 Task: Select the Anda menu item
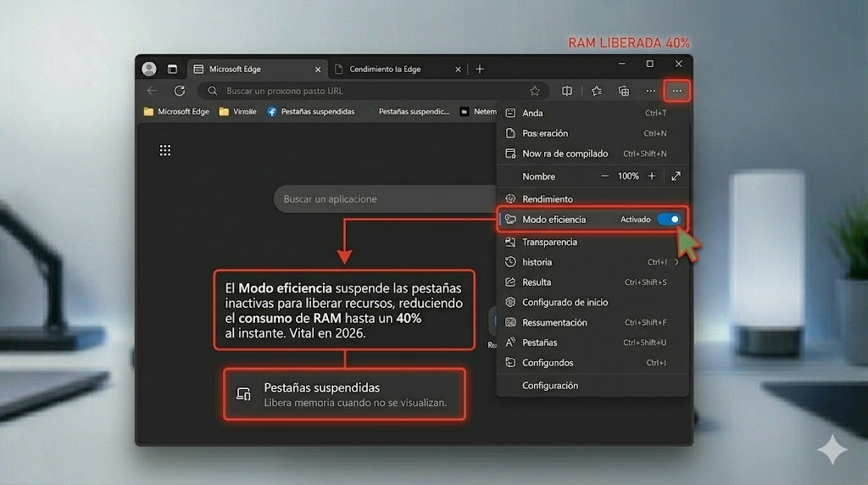[x=593, y=113]
